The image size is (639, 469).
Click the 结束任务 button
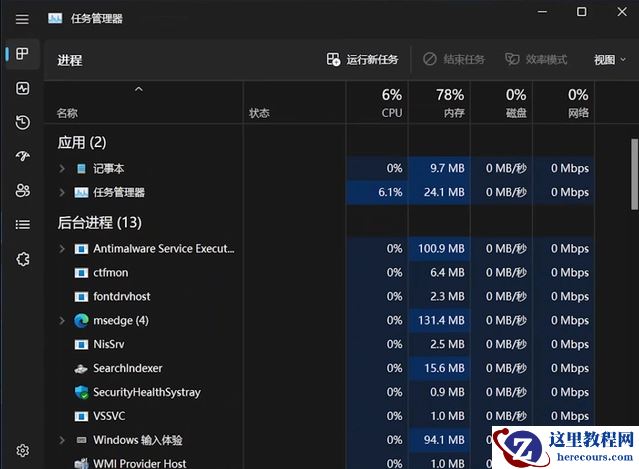pos(454,59)
